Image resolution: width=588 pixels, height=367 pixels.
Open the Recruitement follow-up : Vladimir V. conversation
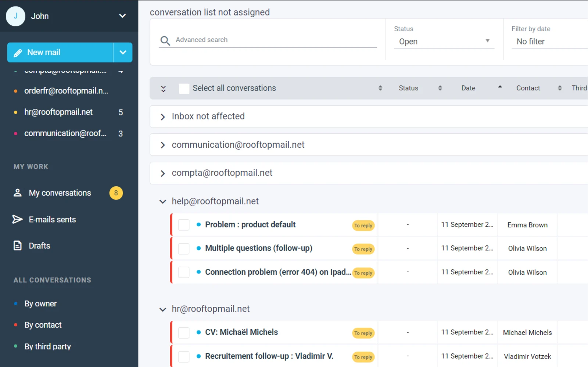(x=269, y=356)
